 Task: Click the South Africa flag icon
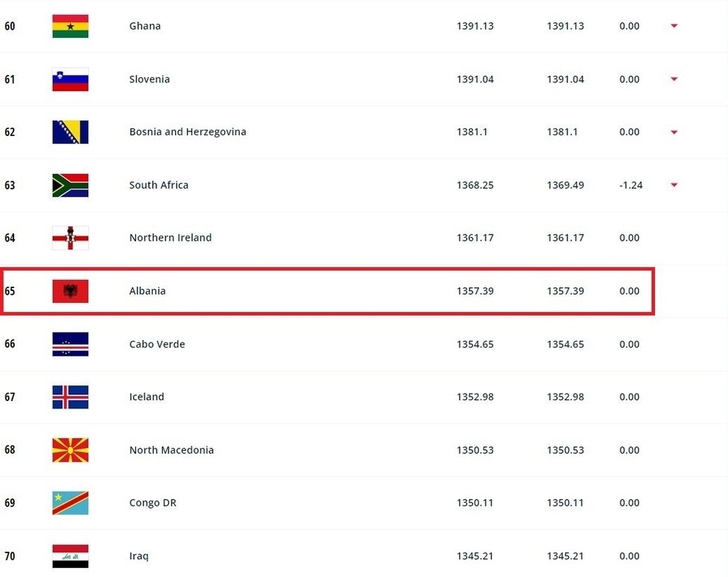tap(71, 185)
